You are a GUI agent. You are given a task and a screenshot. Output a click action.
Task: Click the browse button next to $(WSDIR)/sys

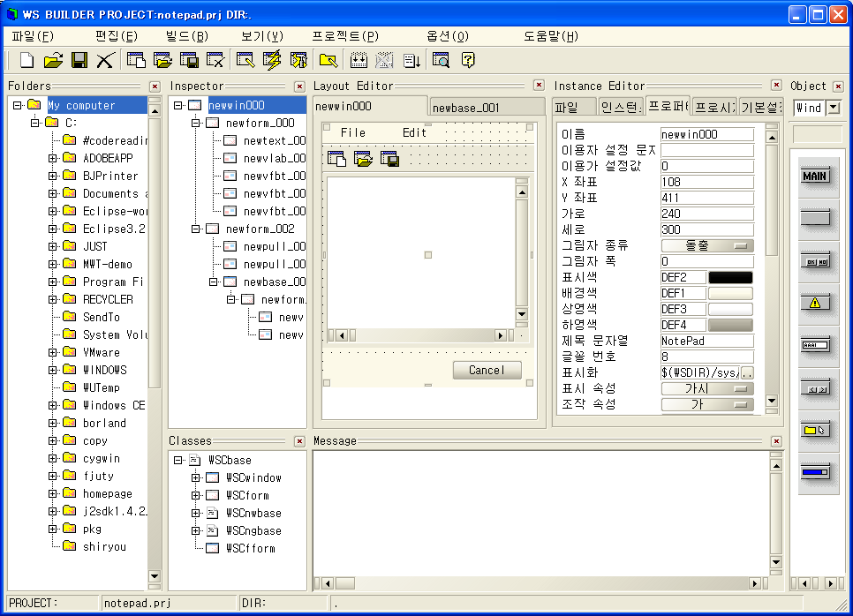coord(747,373)
